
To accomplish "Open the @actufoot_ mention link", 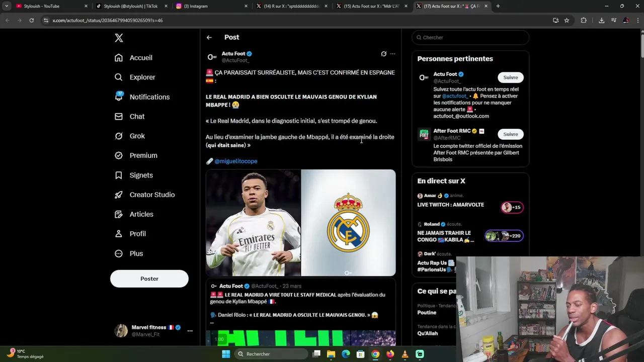I will 455,96.
